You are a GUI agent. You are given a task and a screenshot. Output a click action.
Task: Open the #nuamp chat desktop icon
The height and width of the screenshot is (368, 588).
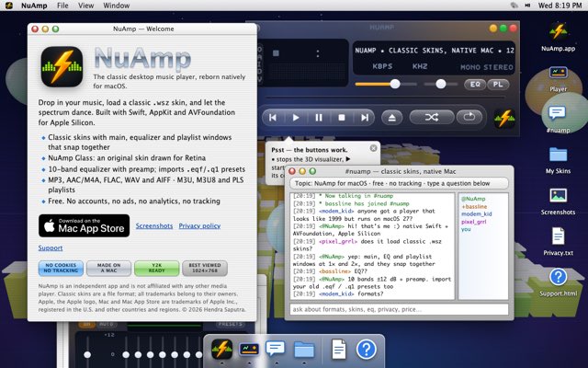(x=558, y=119)
